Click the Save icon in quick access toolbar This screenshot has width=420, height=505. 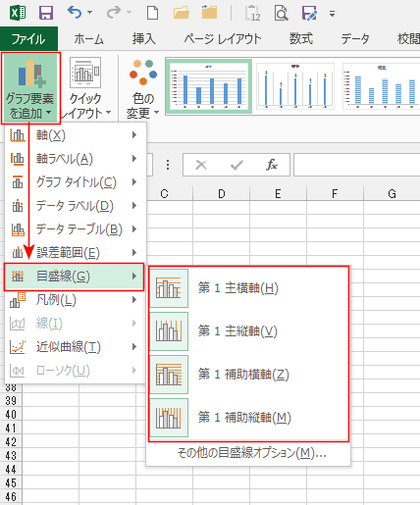point(46,13)
